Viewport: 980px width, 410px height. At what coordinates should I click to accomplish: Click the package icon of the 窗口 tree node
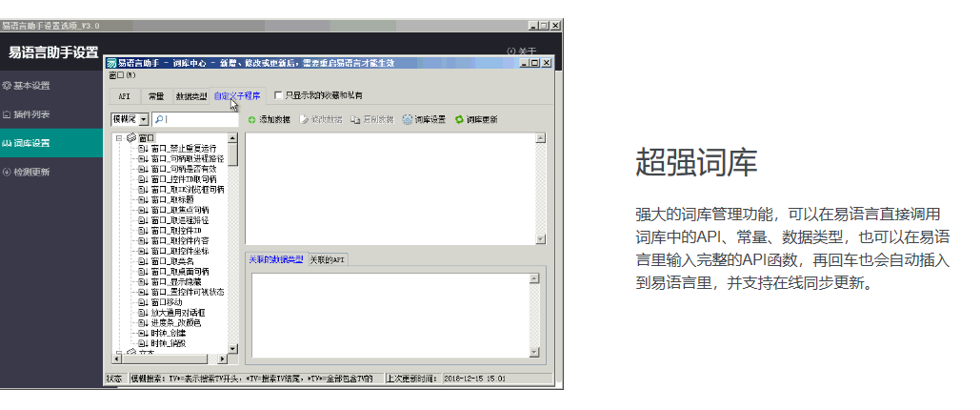[131, 137]
